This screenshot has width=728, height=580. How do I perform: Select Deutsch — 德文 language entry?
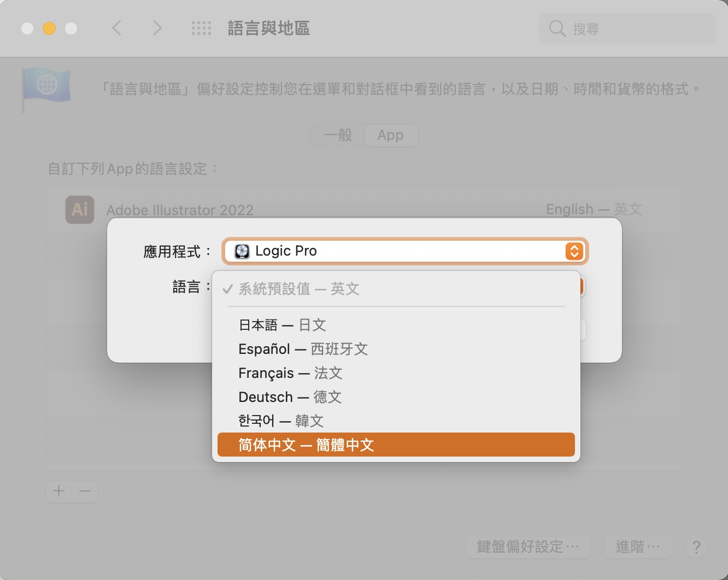(x=396, y=397)
